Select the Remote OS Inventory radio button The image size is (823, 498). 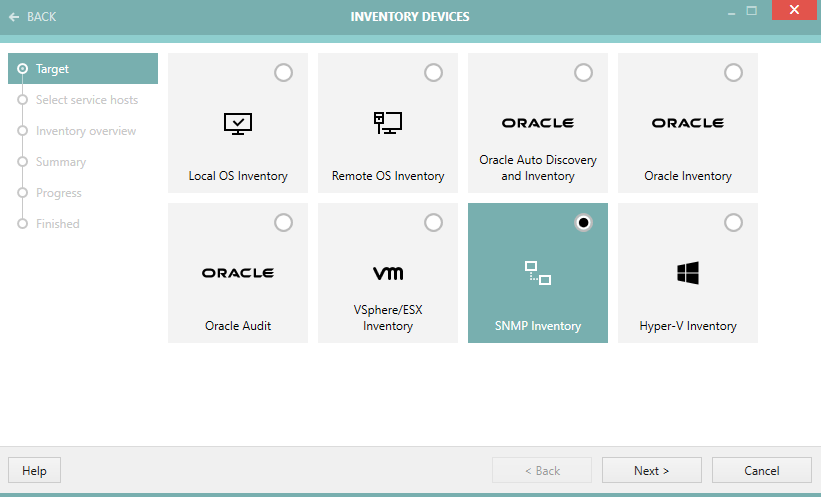coord(434,72)
